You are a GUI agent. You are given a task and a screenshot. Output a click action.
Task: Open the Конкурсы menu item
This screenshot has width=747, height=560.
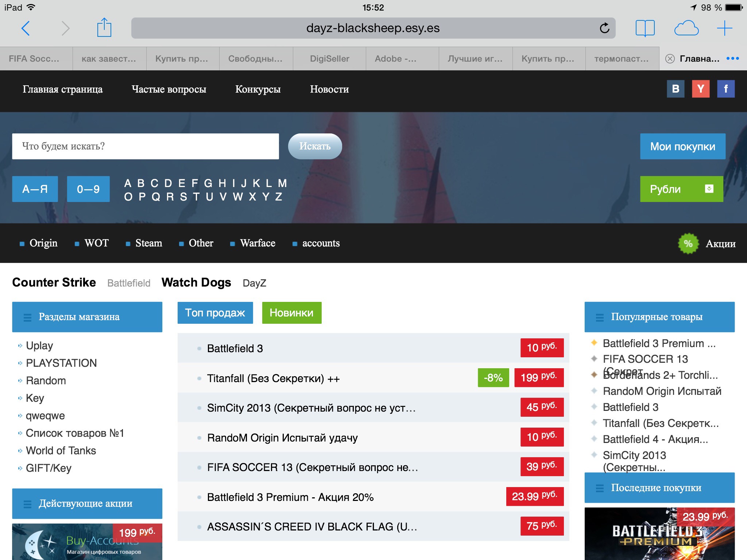(x=258, y=89)
